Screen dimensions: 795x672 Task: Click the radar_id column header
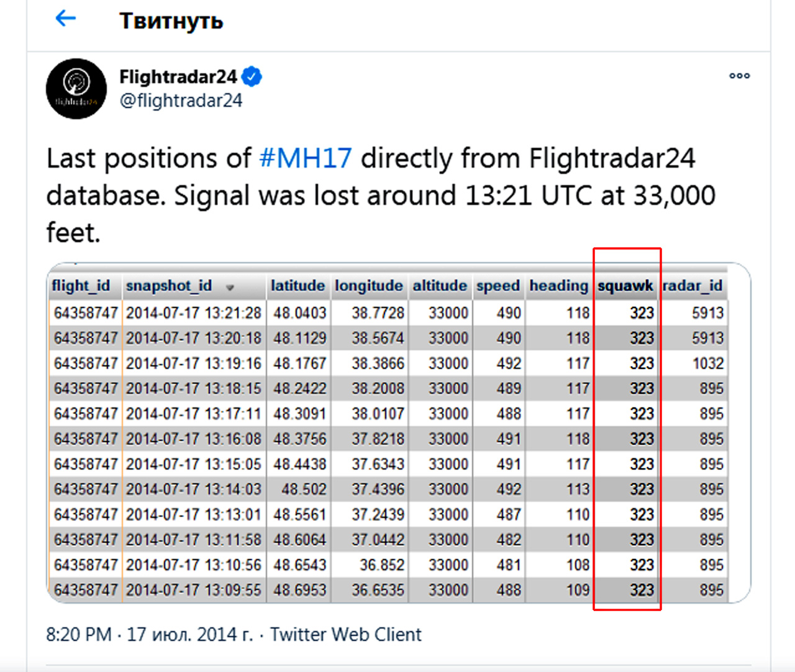coord(693,286)
